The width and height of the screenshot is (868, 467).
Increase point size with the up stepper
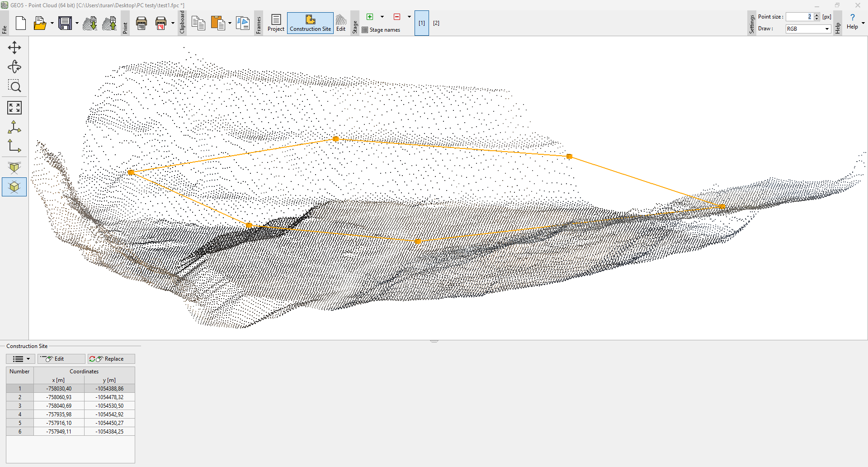(x=816, y=14)
